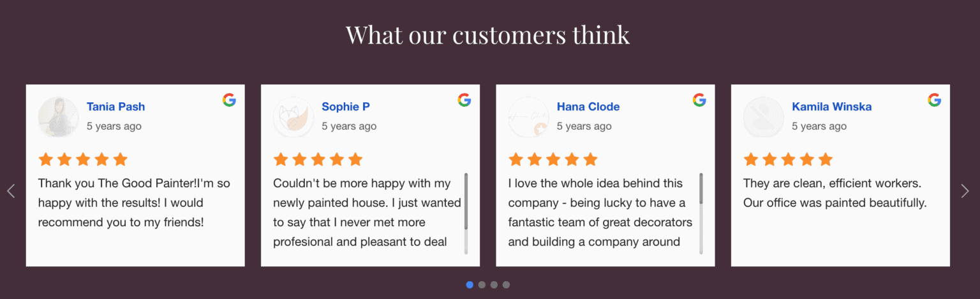Click Google icon on Sophie P review
The width and height of the screenshot is (980, 299).
coord(464,100)
